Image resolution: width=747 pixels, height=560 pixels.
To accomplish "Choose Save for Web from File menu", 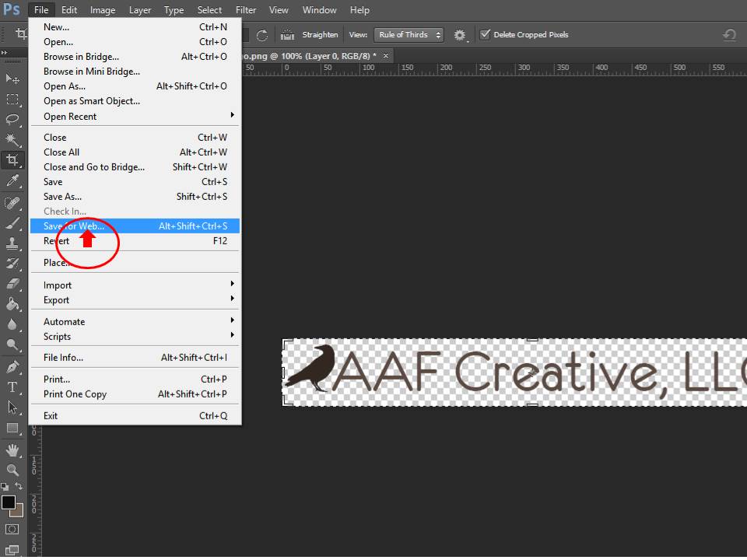I will coord(135,226).
